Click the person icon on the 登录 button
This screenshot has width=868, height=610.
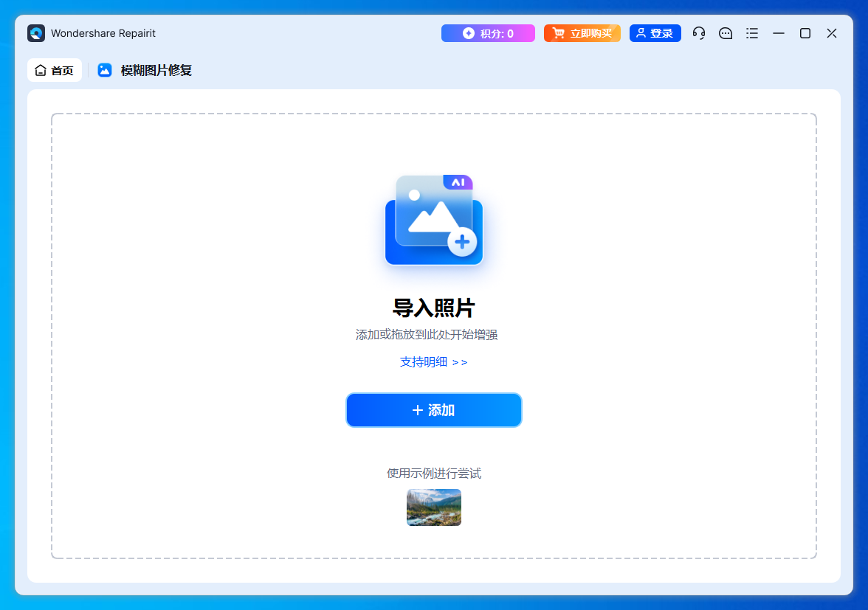pyautogui.click(x=641, y=33)
